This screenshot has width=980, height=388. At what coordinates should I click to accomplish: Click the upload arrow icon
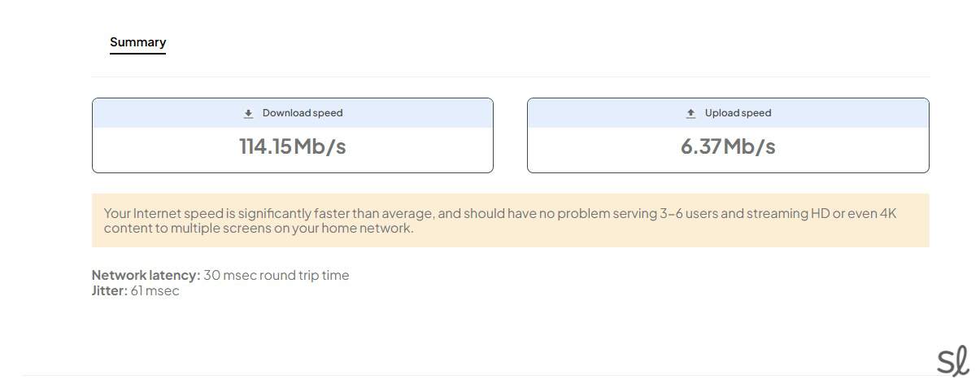coord(691,114)
